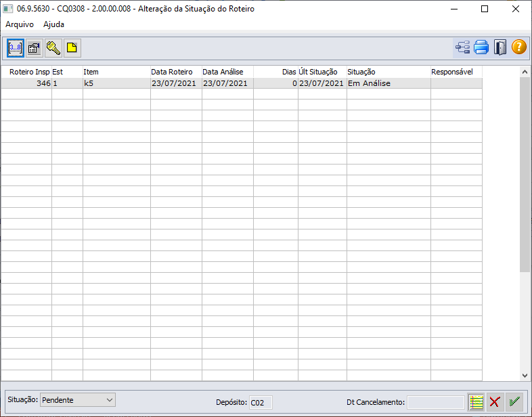Open the hierarchy tree diagram icon

[463, 47]
